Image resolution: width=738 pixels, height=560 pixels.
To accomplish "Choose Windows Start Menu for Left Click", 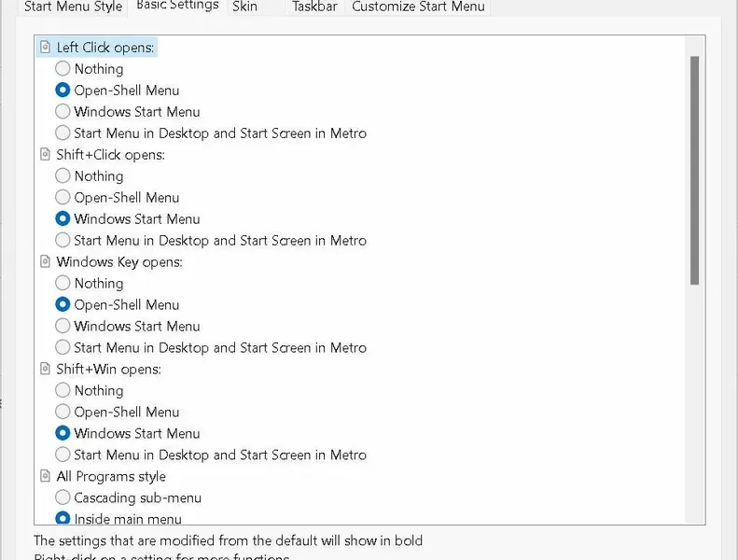I will tap(63, 112).
